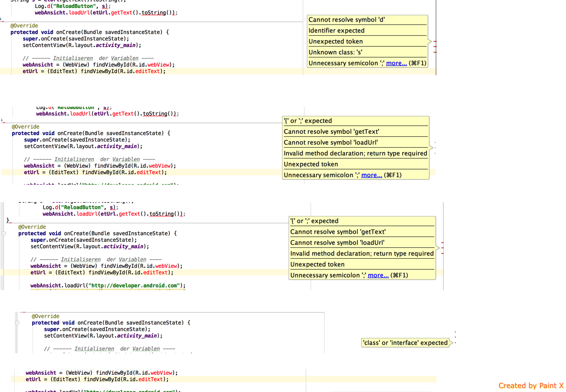The image size is (566, 392).
Task: Click red error stripe beside topmost "Unexpected token"
Action: [x=435, y=41]
